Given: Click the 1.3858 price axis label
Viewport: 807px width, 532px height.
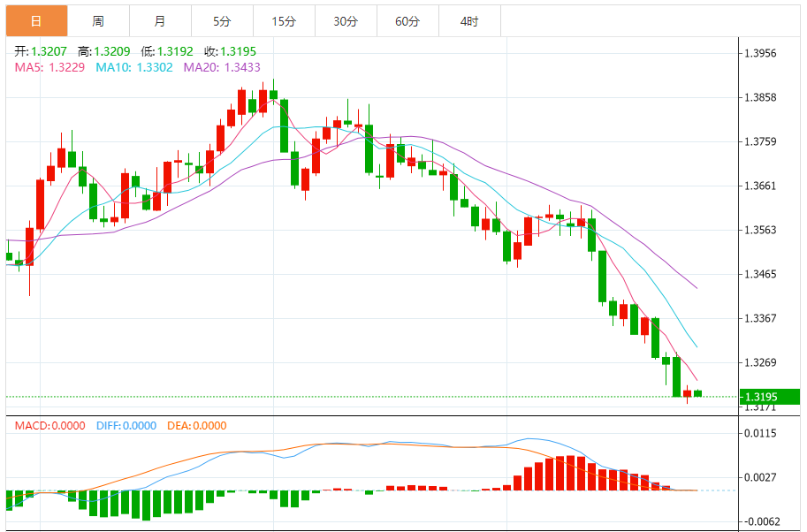Looking at the screenshot, I should click(x=760, y=98).
